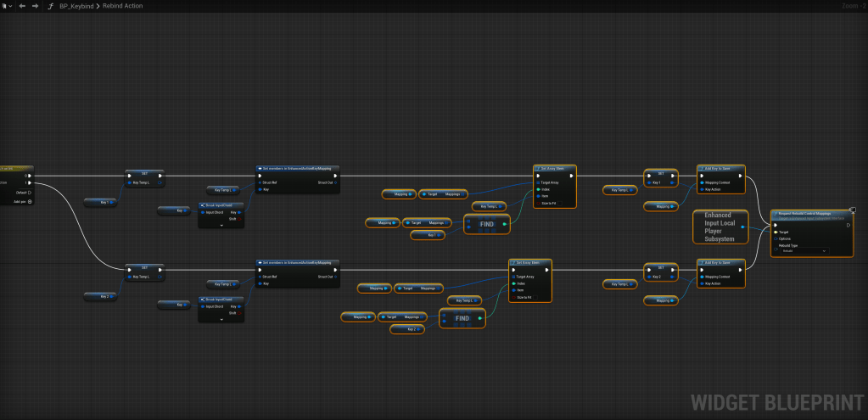Select the Rebind Action breadcrumb
Screen dimensions: 868x420
click(x=123, y=6)
